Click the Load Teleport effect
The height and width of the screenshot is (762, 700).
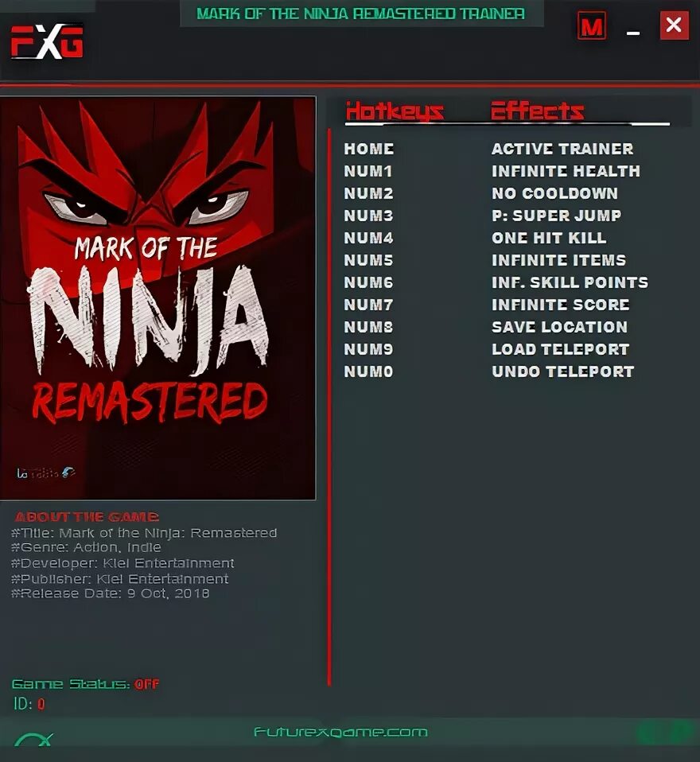[x=561, y=349]
